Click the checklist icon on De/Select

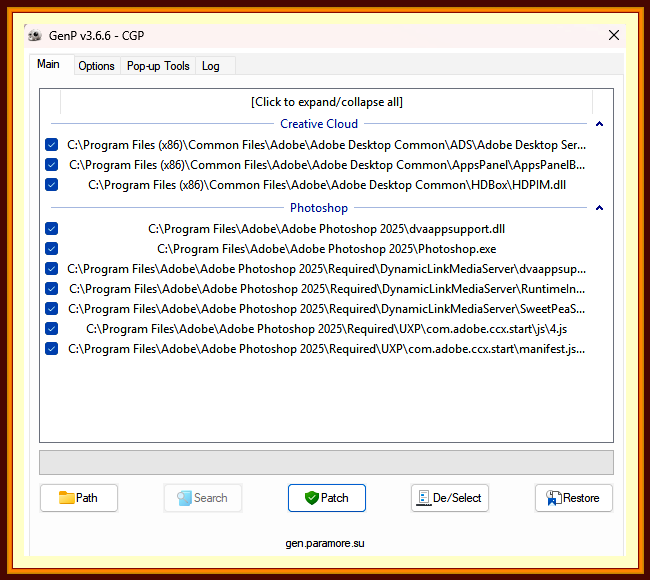[423, 497]
